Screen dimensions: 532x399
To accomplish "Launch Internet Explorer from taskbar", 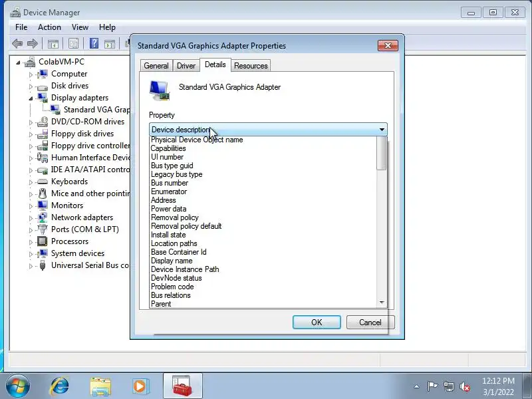I will coord(59,386).
